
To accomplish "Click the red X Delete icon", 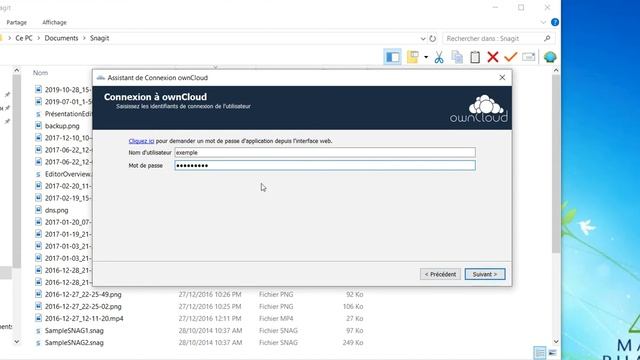I will (493, 57).
